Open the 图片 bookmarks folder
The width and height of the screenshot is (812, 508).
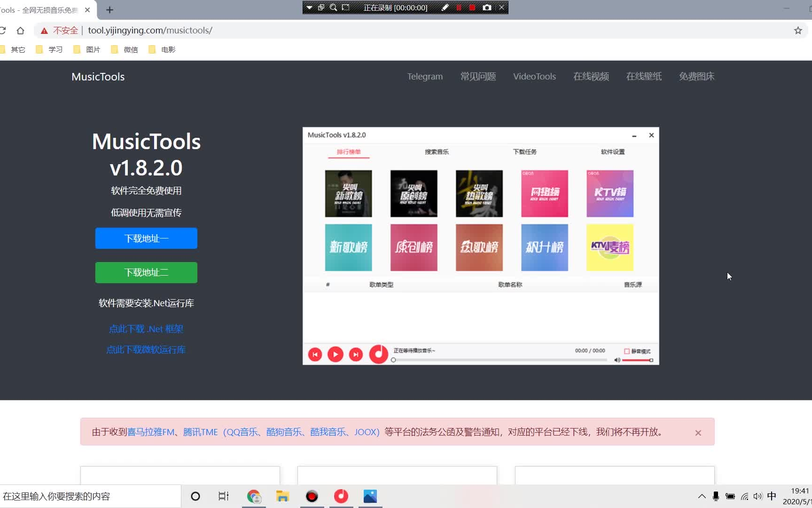[87, 49]
